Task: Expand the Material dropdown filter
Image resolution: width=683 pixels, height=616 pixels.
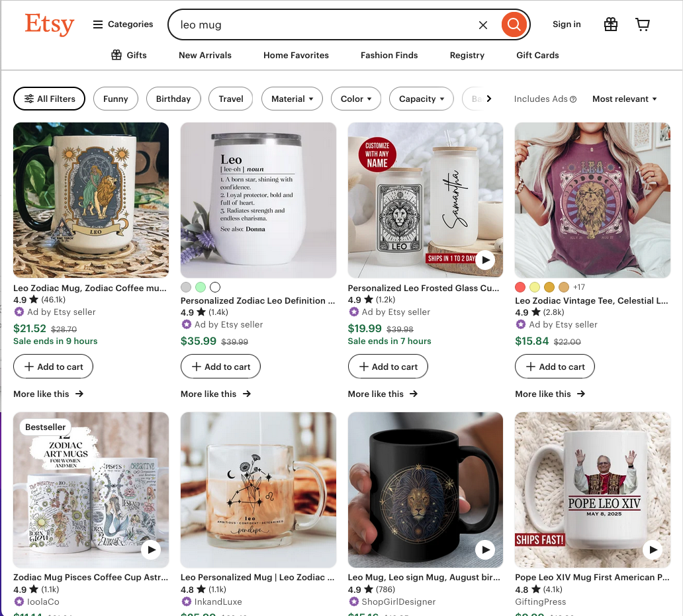Action: (x=292, y=99)
